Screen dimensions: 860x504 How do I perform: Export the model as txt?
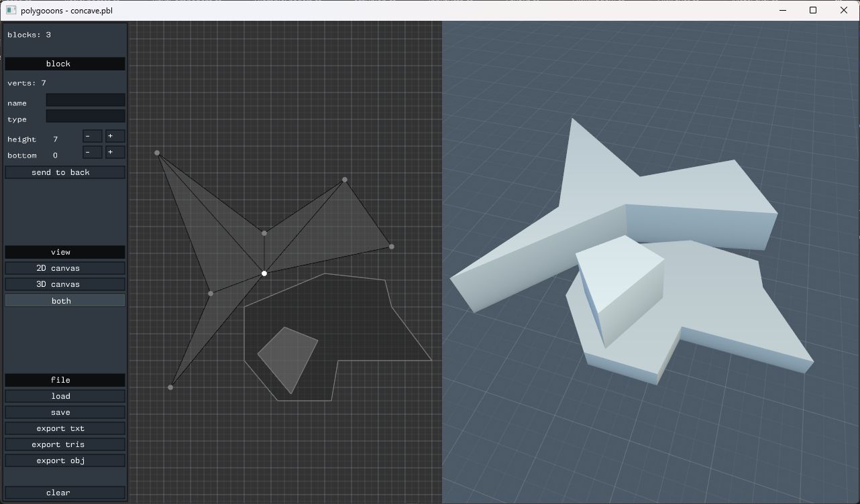point(65,428)
